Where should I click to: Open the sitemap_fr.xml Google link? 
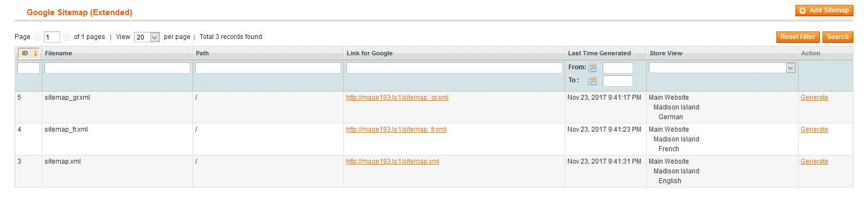coord(396,129)
